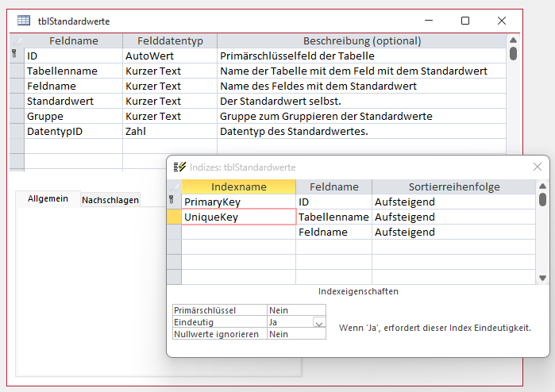
Task: Switch to the Allgemein tab
Action: (48, 199)
